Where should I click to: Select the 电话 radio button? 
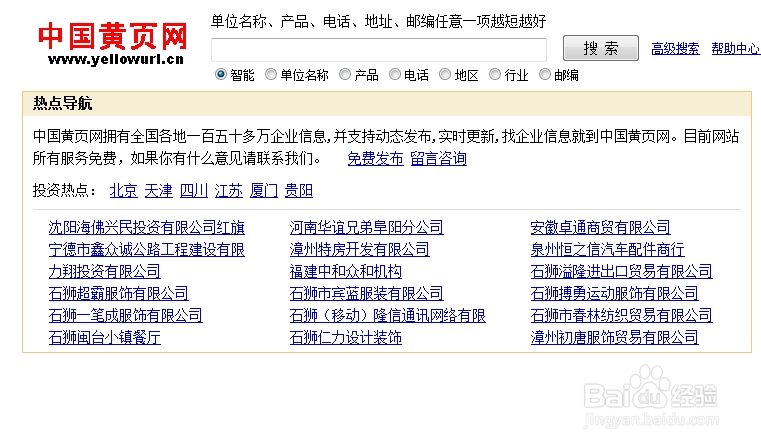pos(395,74)
